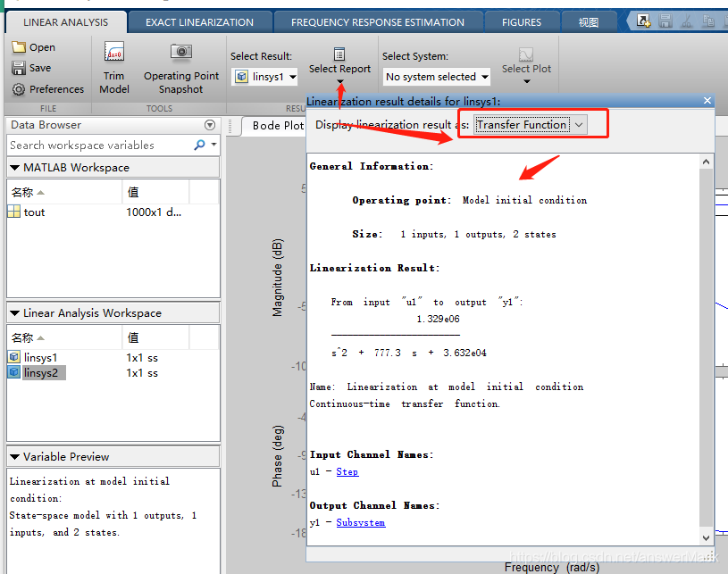Viewport: 728px width, 574px height.
Task: Sort Linear Analysis Workspace by 名称 column
Action: [x=64, y=337]
